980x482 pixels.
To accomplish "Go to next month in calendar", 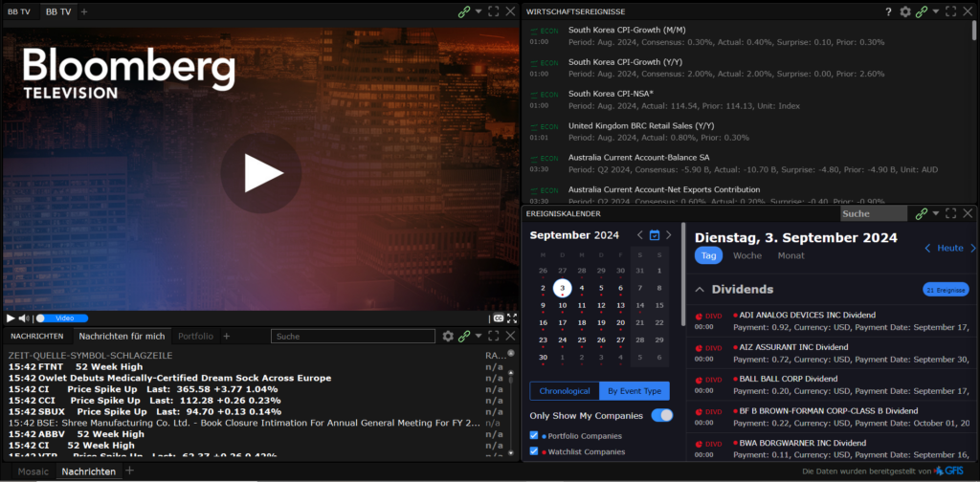I will point(669,235).
